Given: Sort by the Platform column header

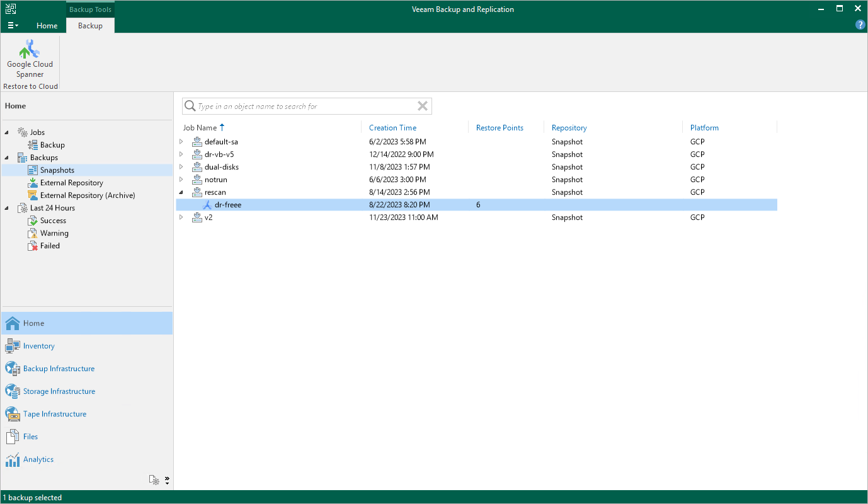Looking at the screenshot, I should click(704, 128).
